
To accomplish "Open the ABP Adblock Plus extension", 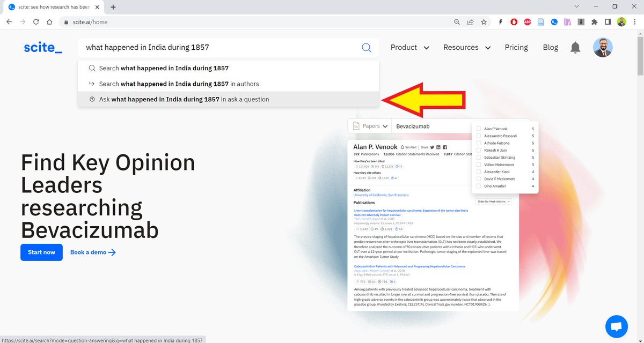I will pyautogui.click(x=527, y=22).
